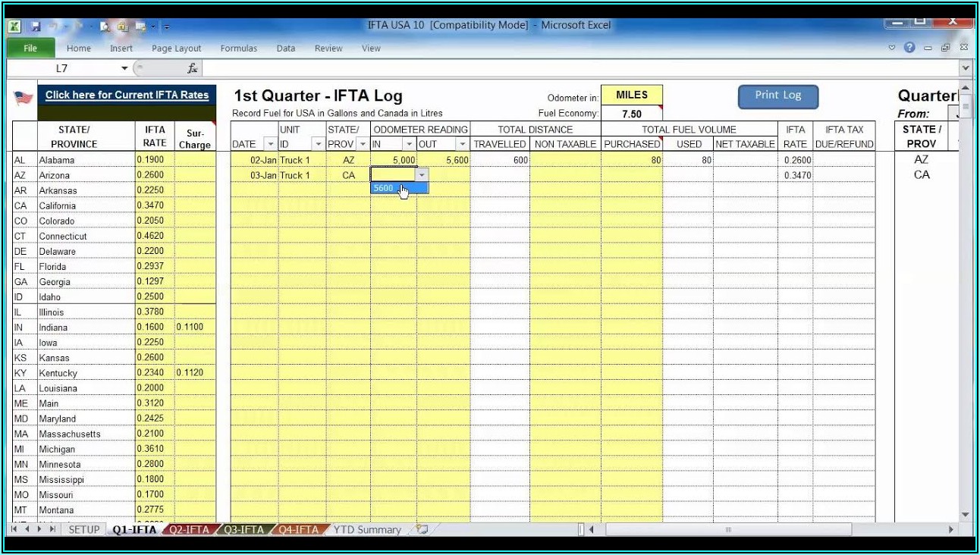
Task: Switch to the Q2-IFTA sheet tab
Action: tap(188, 529)
